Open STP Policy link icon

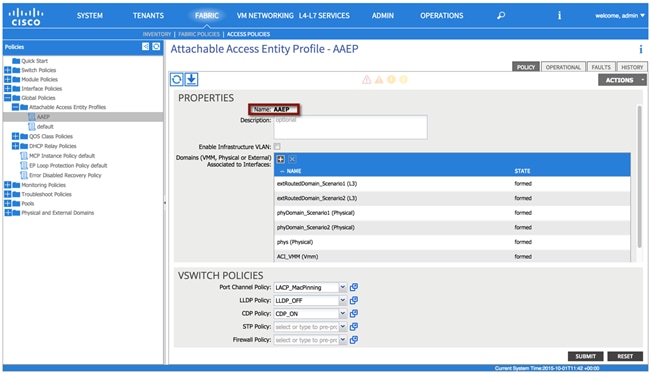pyautogui.click(x=354, y=327)
